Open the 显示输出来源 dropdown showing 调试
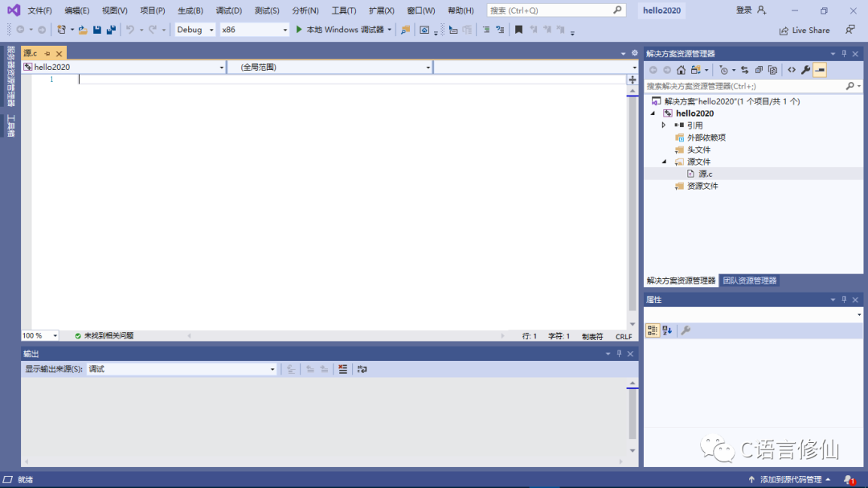Screen dimensions: 868x488 [x=182, y=370]
